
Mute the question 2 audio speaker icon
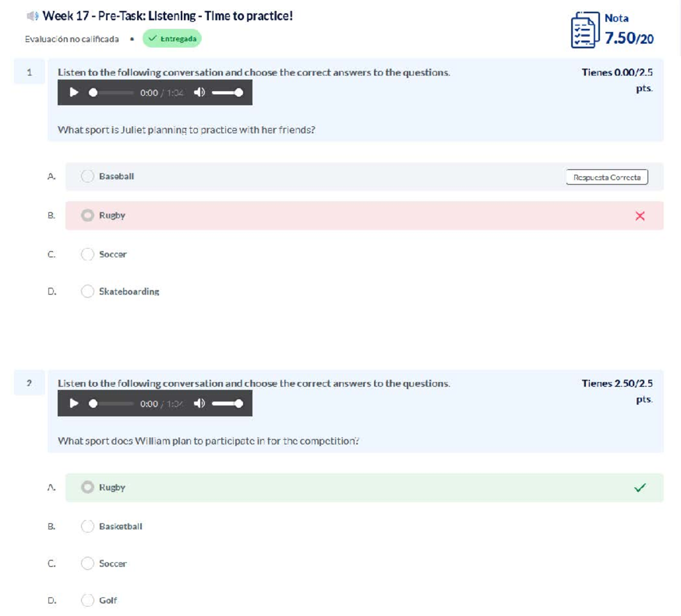click(x=199, y=403)
